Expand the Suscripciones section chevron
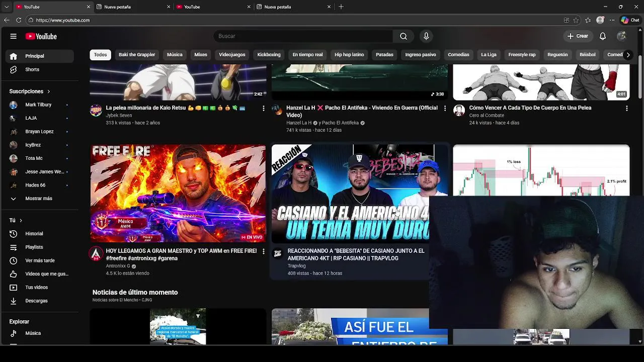 click(x=49, y=92)
